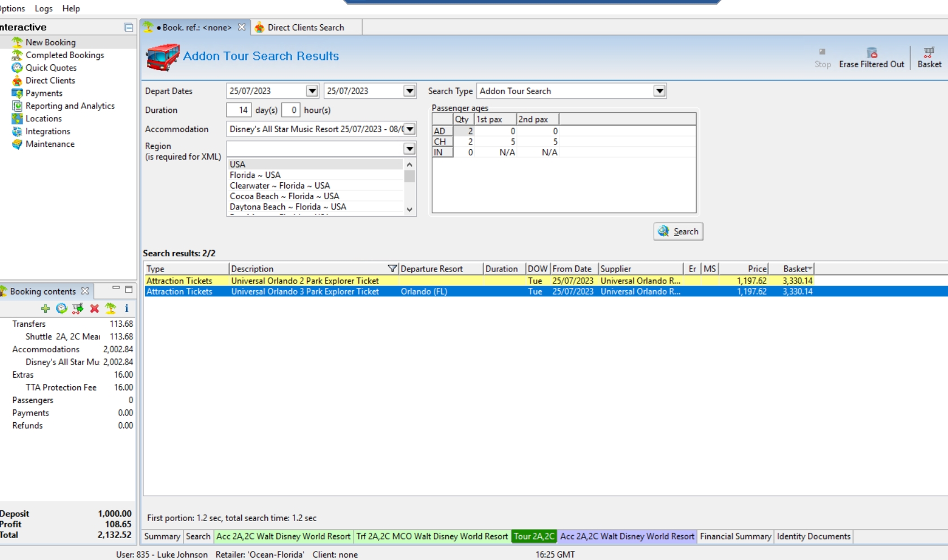Open the Basket from the toolbar
The height and width of the screenshot is (560, 948).
coord(929,57)
